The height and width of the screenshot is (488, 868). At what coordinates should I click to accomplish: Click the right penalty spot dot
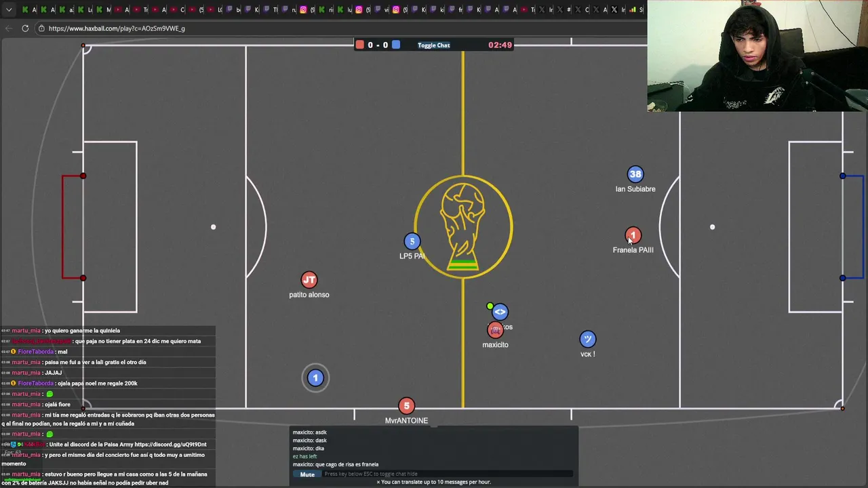(712, 227)
